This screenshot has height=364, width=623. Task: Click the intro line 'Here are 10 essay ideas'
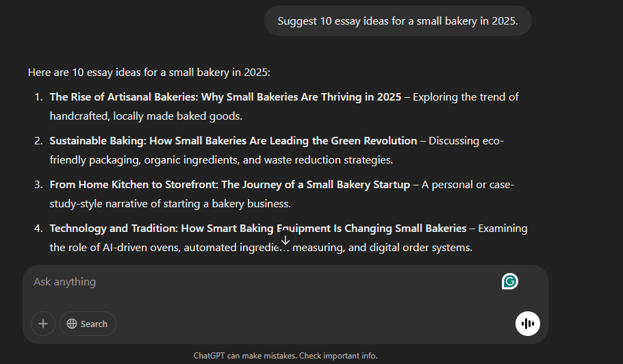click(149, 73)
